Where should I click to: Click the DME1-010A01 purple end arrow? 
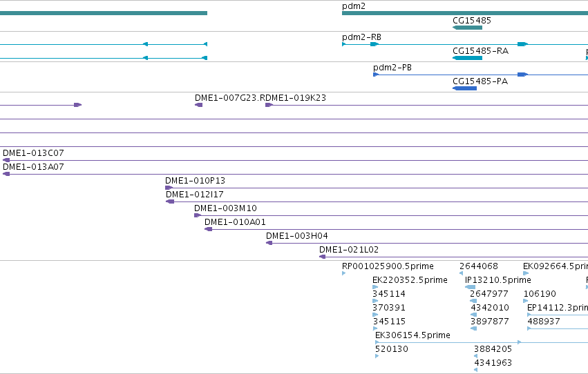(x=209, y=230)
